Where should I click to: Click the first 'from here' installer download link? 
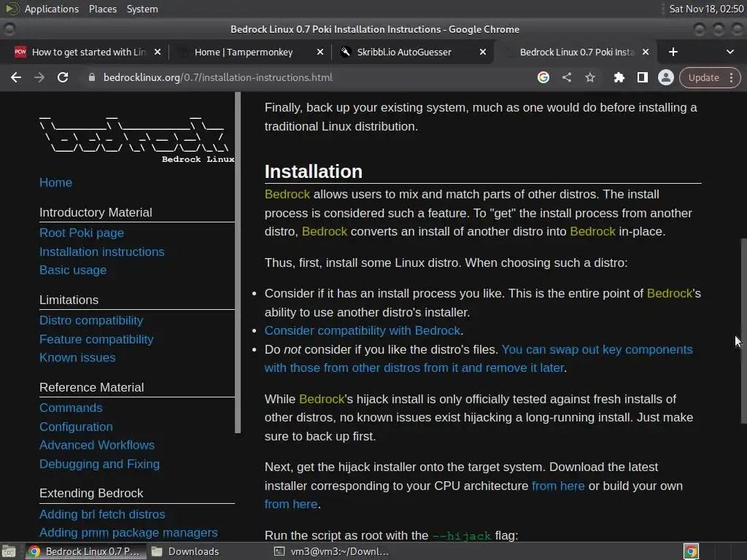558,486
